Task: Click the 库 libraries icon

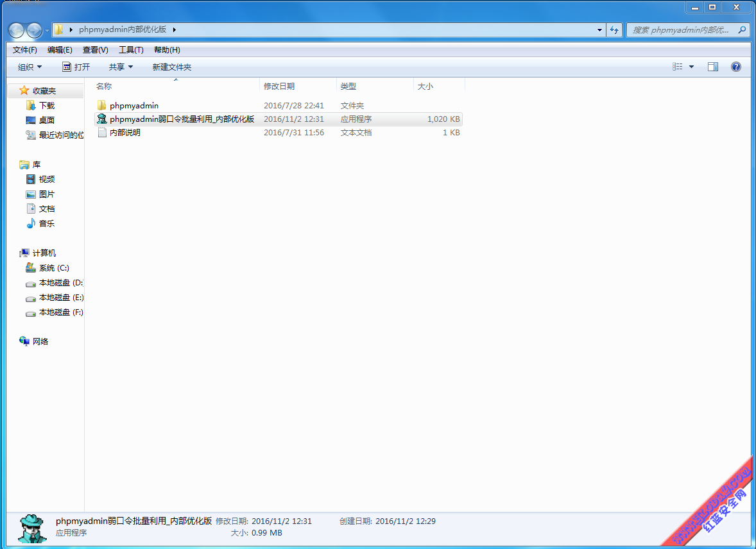Action: point(24,165)
